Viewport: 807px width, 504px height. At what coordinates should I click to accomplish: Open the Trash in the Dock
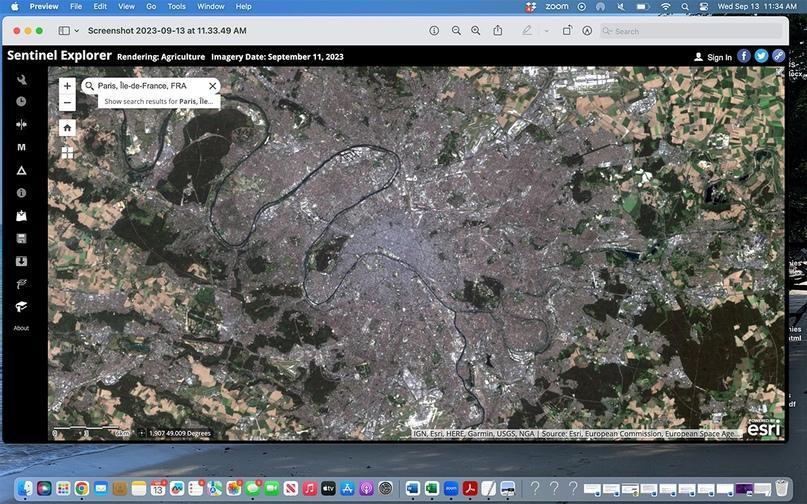point(781,488)
